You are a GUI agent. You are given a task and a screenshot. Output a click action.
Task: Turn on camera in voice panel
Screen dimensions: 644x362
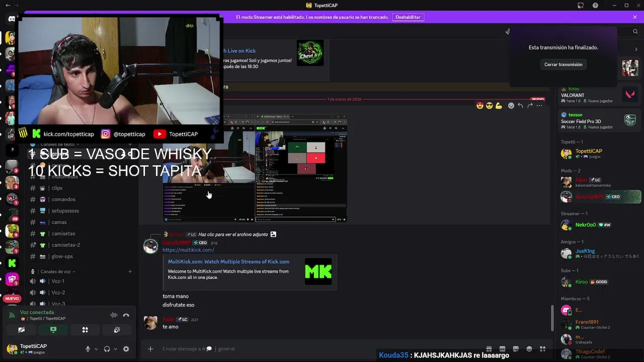[21, 330]
